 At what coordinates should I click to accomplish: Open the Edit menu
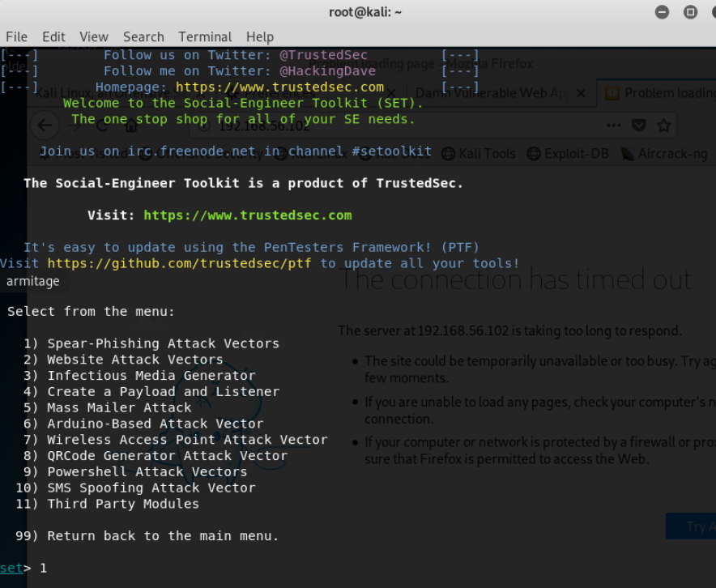[53, 36]
